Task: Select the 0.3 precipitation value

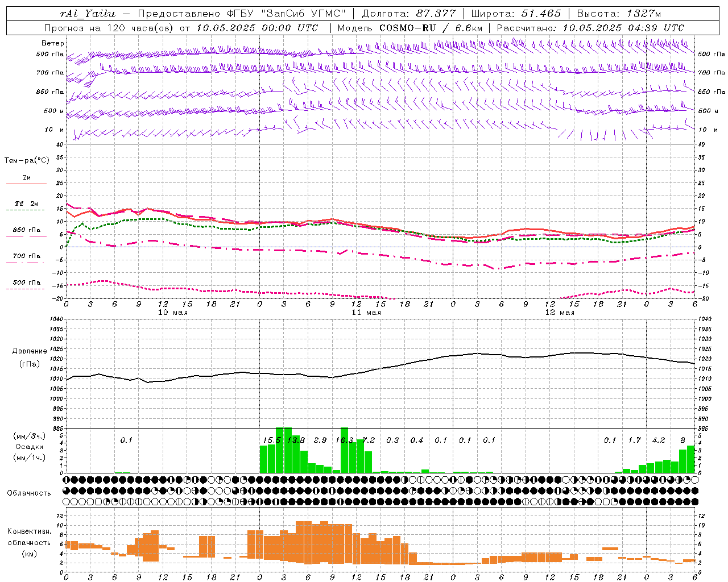Action: [x=392, y=440]
